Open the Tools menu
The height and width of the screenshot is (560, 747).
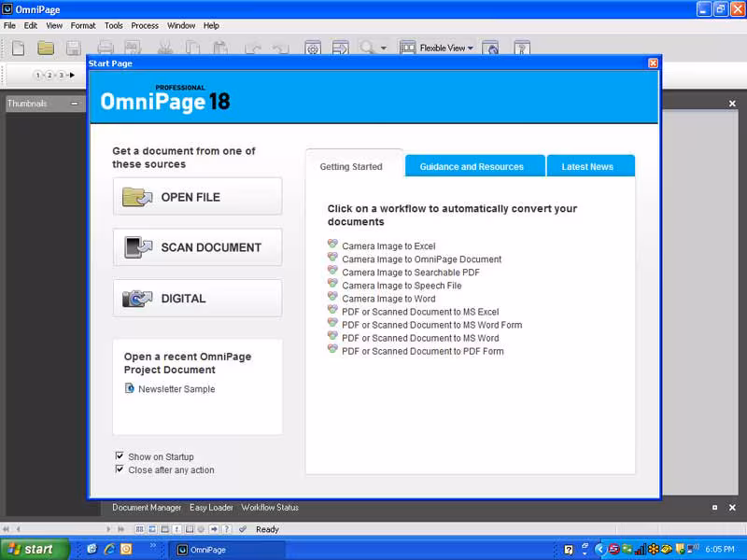click(x=113, y=26)
